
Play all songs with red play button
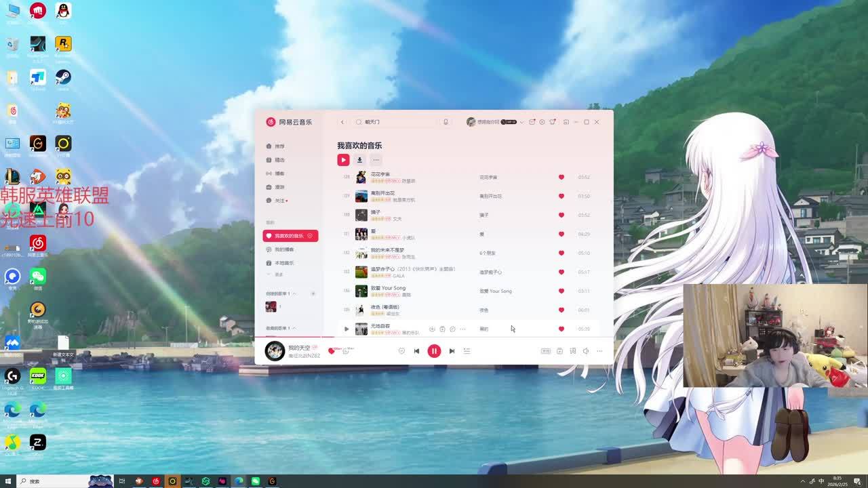pyautogui.click(x=343, y=160)
